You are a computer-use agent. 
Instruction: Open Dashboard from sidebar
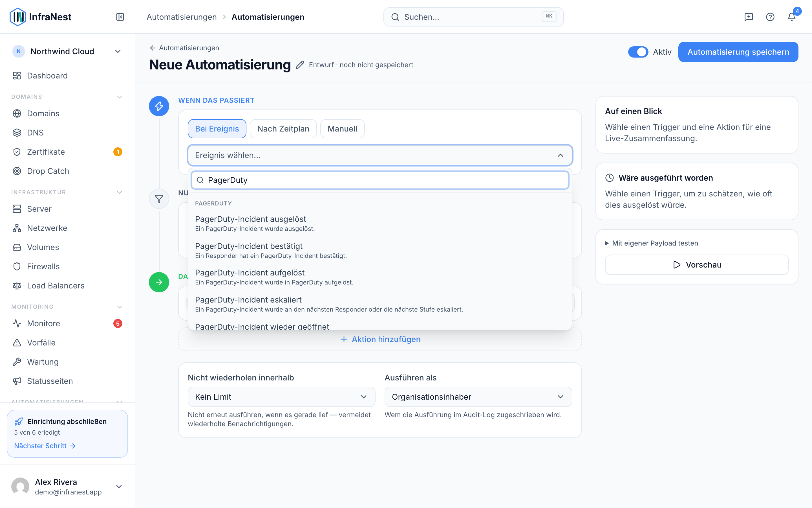(x=67, y=76)
